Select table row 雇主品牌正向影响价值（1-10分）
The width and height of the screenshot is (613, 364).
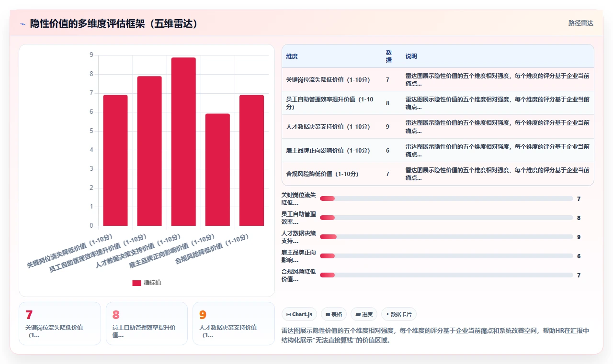[x=438, y=150]
